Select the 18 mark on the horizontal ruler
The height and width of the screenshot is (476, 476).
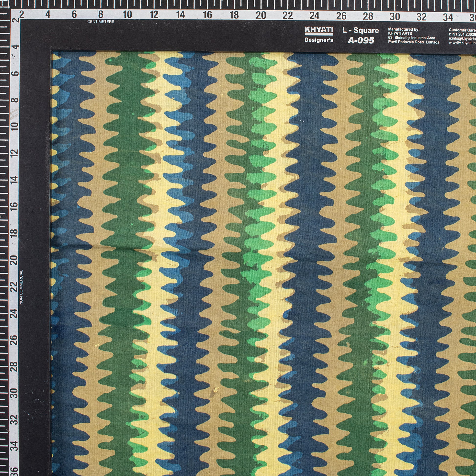click(x=234, y=15)
